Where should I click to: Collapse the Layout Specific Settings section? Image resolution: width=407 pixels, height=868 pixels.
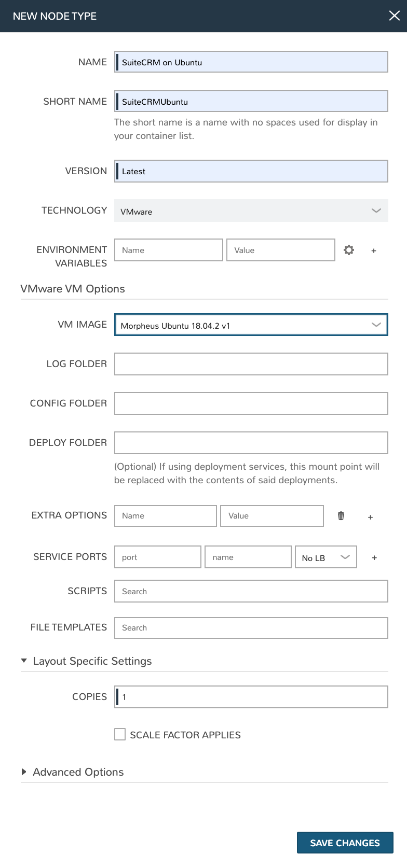coord(24,661)
